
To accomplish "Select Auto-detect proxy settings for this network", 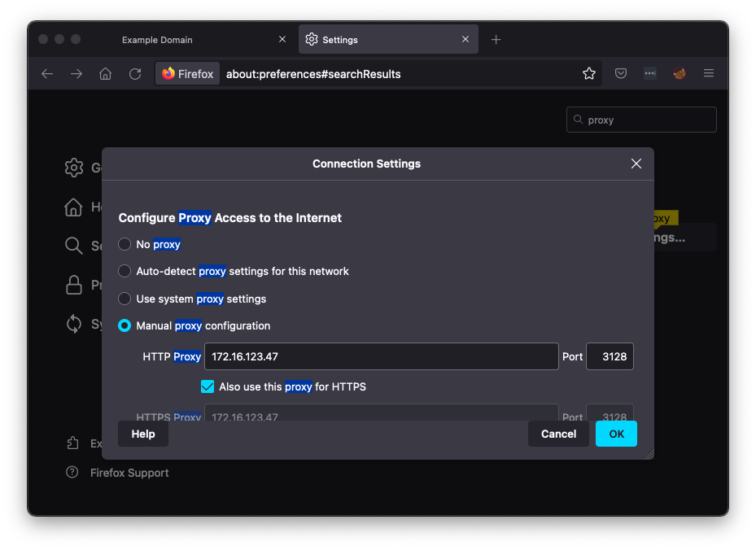I will [125, 271].
